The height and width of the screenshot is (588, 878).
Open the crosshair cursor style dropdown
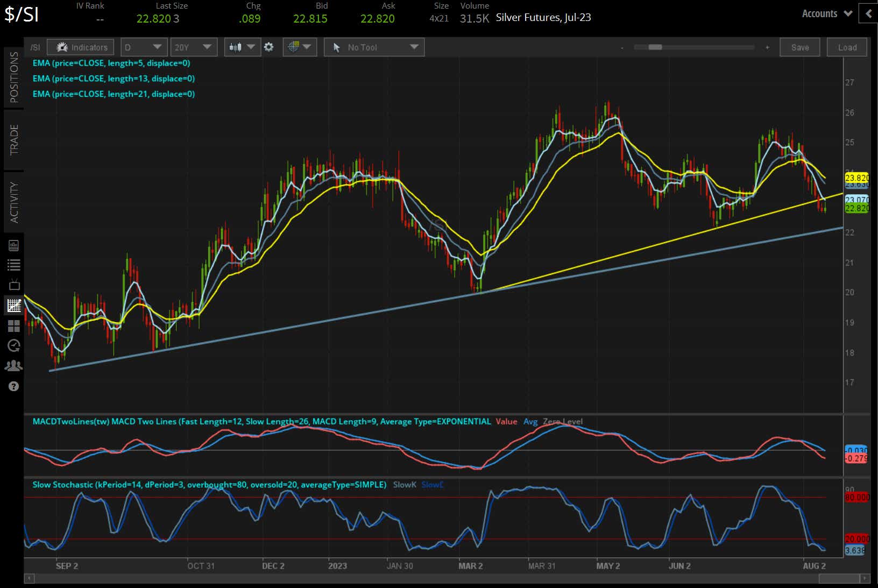(300, 47)
